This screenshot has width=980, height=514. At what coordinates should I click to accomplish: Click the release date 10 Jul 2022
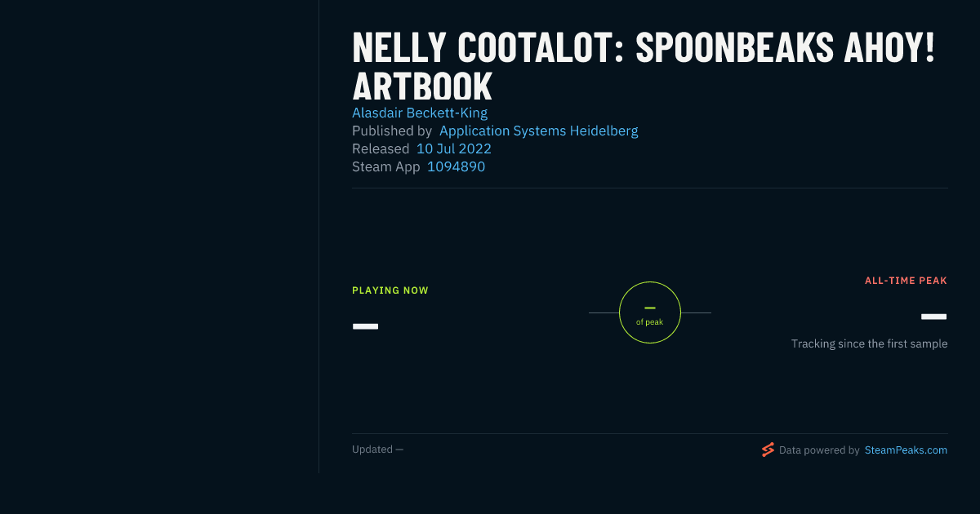coord(454,148)
